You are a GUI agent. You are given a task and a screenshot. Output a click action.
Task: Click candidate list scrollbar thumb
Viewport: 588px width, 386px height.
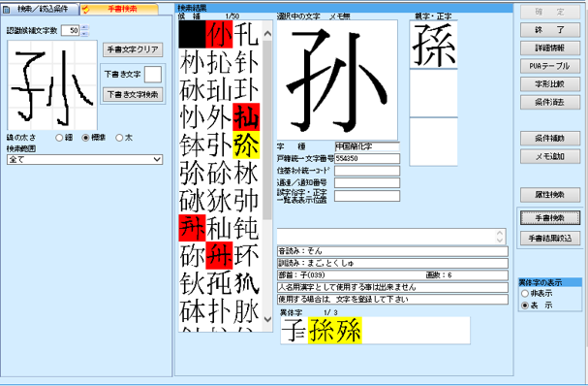(267, 130)
